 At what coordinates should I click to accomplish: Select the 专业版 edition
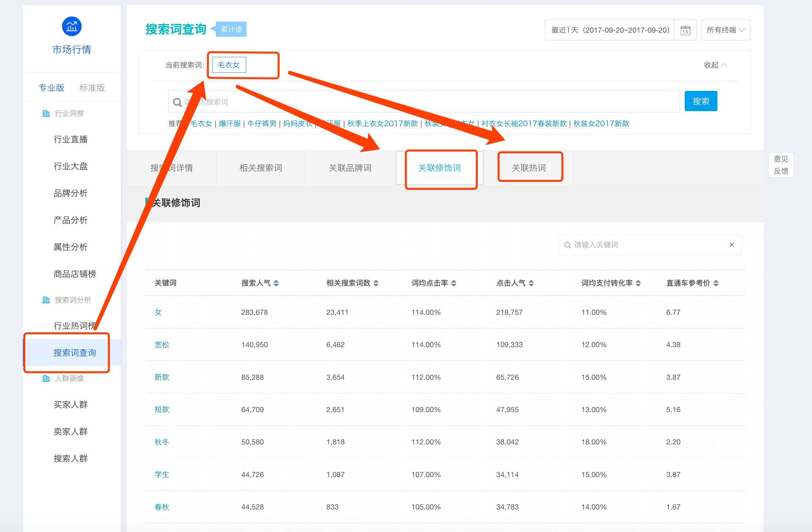52,88
